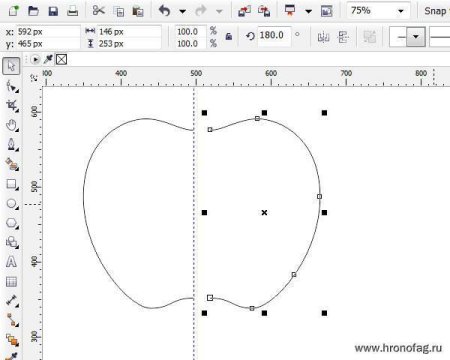Viewport: 450px width, 360px height.
Task: Select the Ellipse tool
Action: (12, 203)
